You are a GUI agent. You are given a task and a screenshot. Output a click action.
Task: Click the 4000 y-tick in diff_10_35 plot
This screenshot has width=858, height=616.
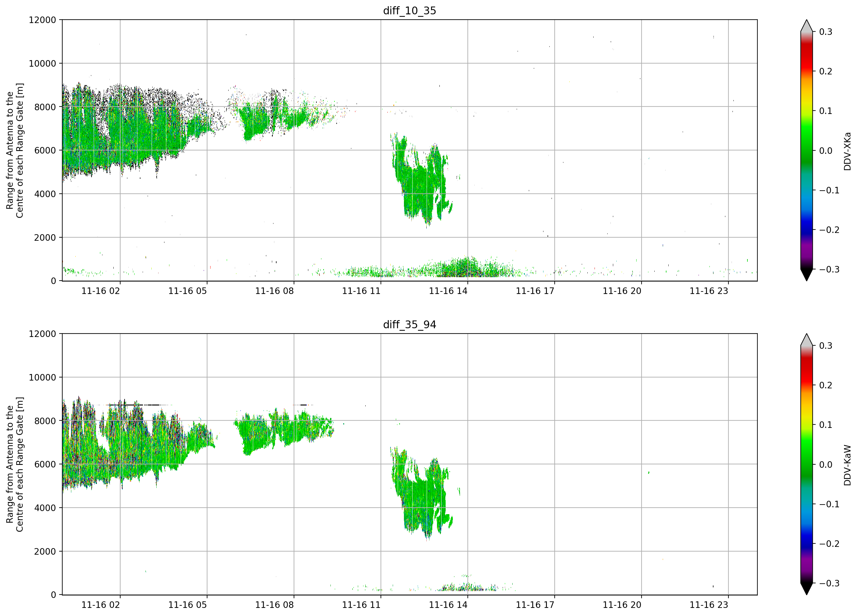point(45,194)
